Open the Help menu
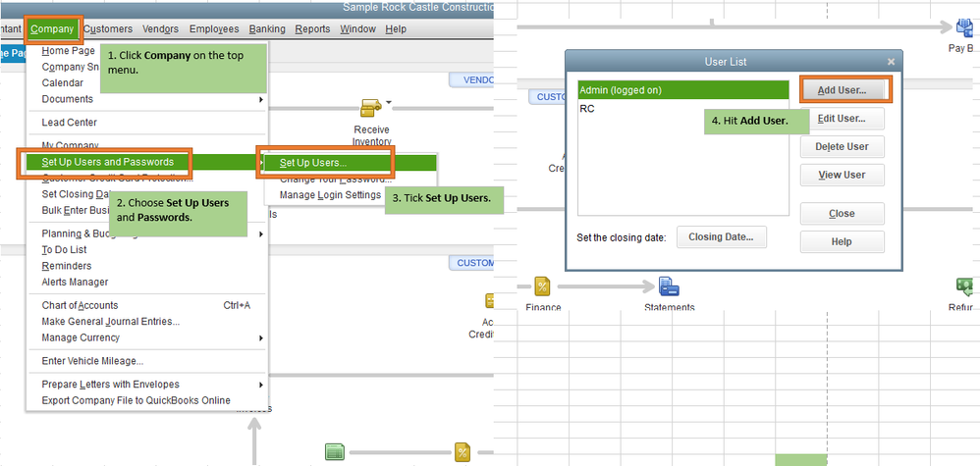Screen dimensions: 980x466 396,28
